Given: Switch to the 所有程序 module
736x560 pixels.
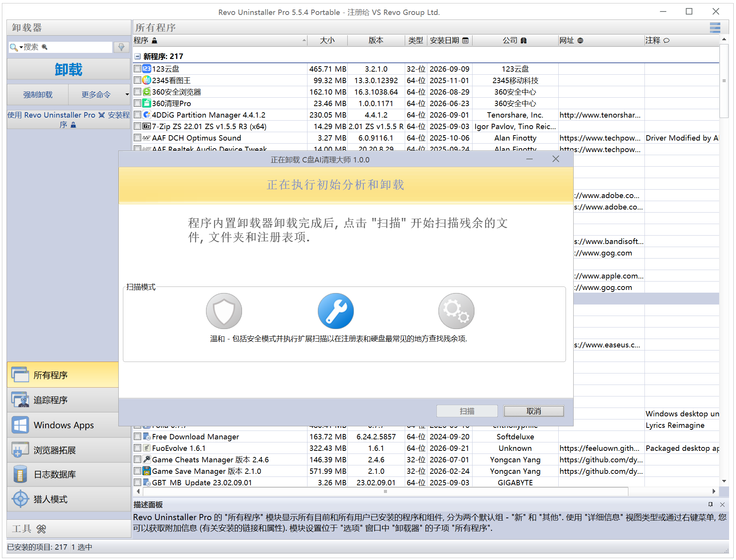Looking at the screenshot, I should [x=63, y=375].
